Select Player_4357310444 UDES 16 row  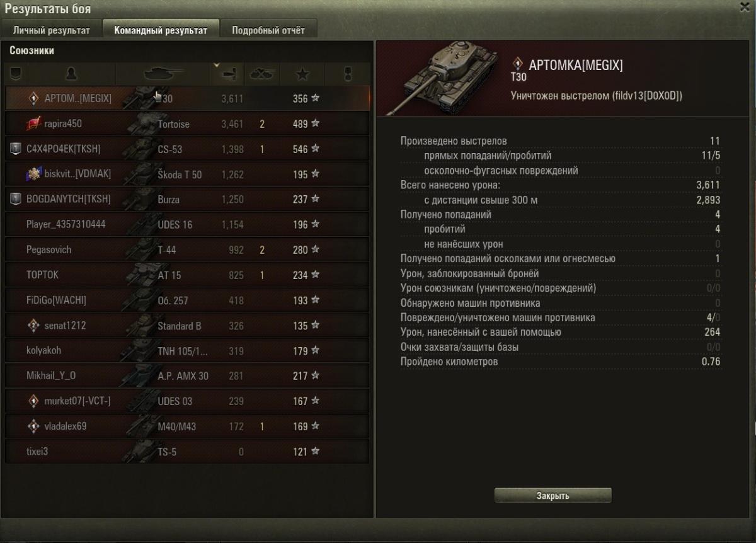(188, 224)
